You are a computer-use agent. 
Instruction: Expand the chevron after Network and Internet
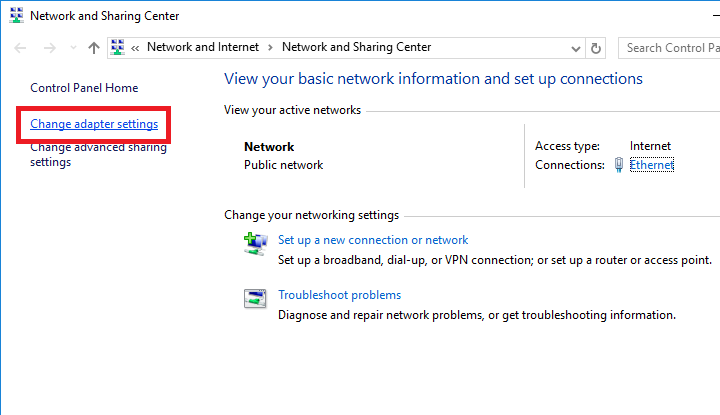point(270,47)
